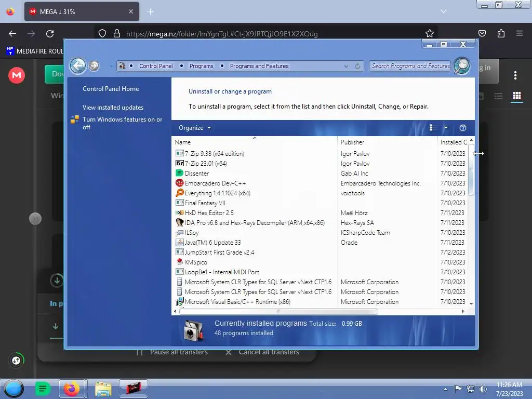Open the volume speaker tray icon
532x399 pixels.
click(483, 389)
